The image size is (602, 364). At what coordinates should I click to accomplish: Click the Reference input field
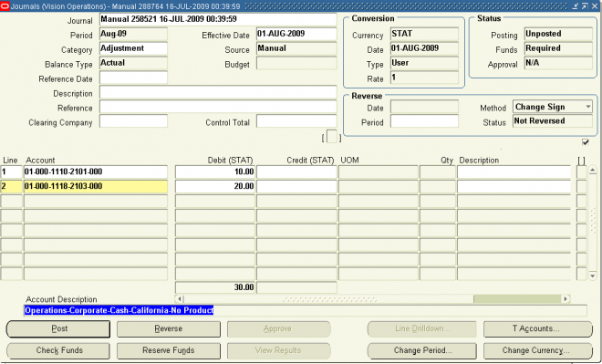[218, 107]
